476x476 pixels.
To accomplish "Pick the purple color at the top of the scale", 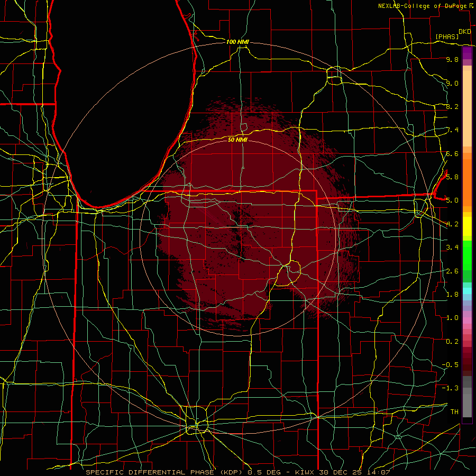I will pos(467,53).
